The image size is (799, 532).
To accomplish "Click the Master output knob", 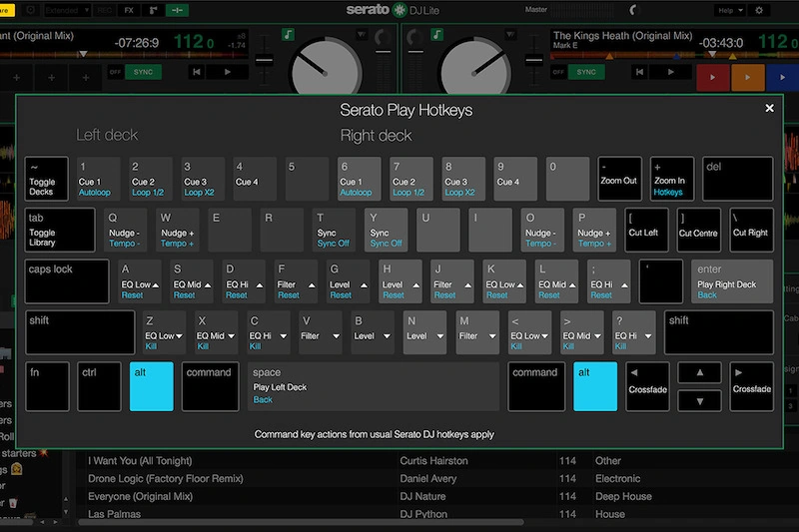I will tap(633, 10).
